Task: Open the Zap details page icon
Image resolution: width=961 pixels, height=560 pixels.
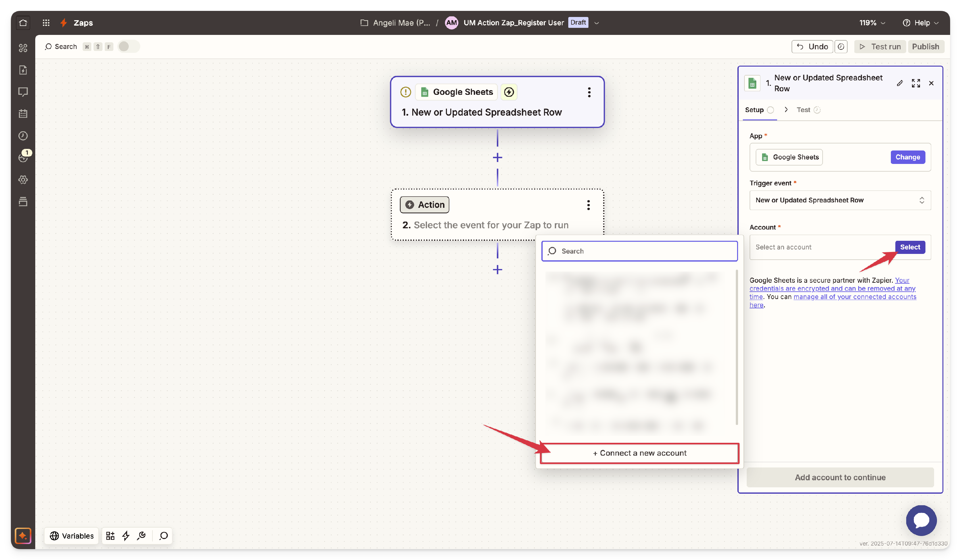Action: point(23,70)
